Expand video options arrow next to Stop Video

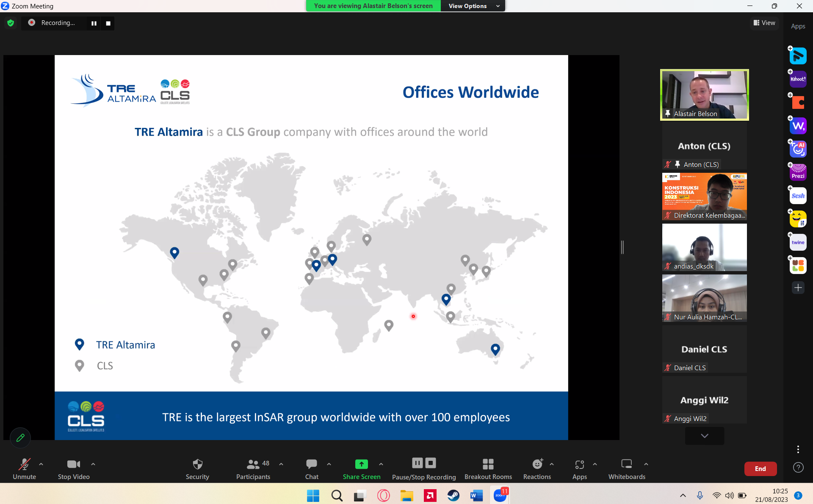(x=93, y=464)
